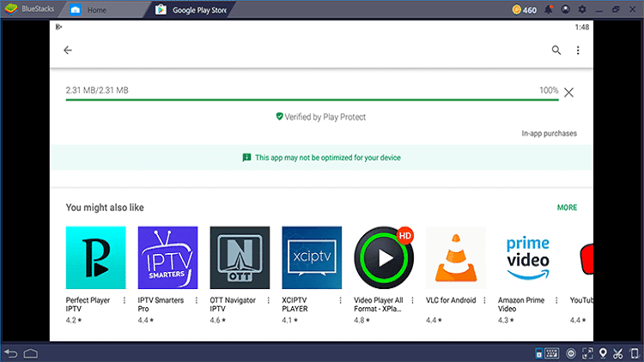Open VLC for Android cone icon
Image resolution: width=644 pixels, height=362 pixels.
[x=456, y=257]
